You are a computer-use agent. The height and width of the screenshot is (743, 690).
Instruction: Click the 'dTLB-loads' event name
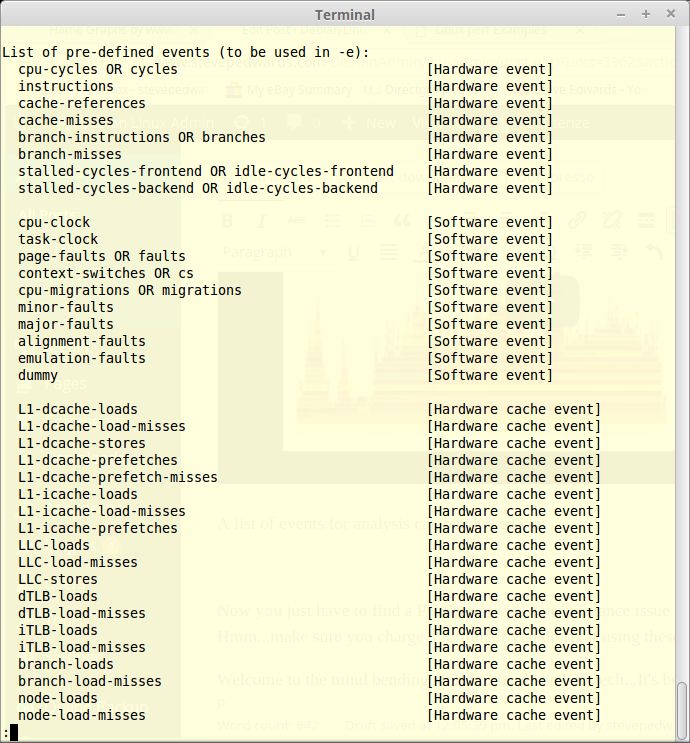pos(58,596)
